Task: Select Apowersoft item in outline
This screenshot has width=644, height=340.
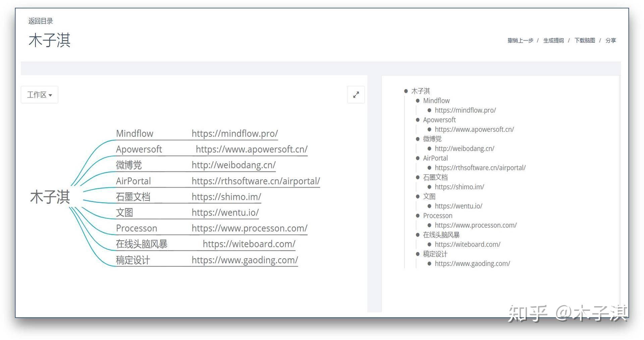Action: [x=439, y=120]
